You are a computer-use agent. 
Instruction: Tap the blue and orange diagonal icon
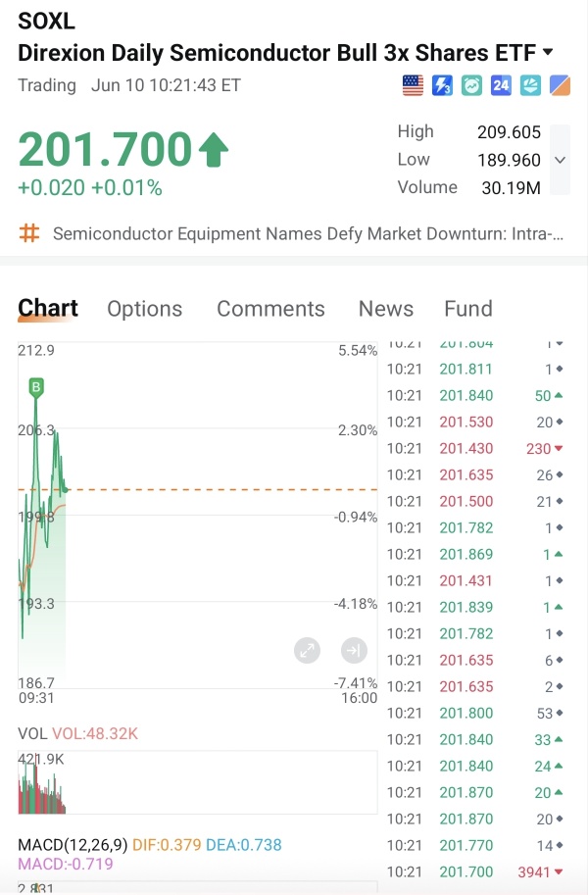(x=560, y=85)
